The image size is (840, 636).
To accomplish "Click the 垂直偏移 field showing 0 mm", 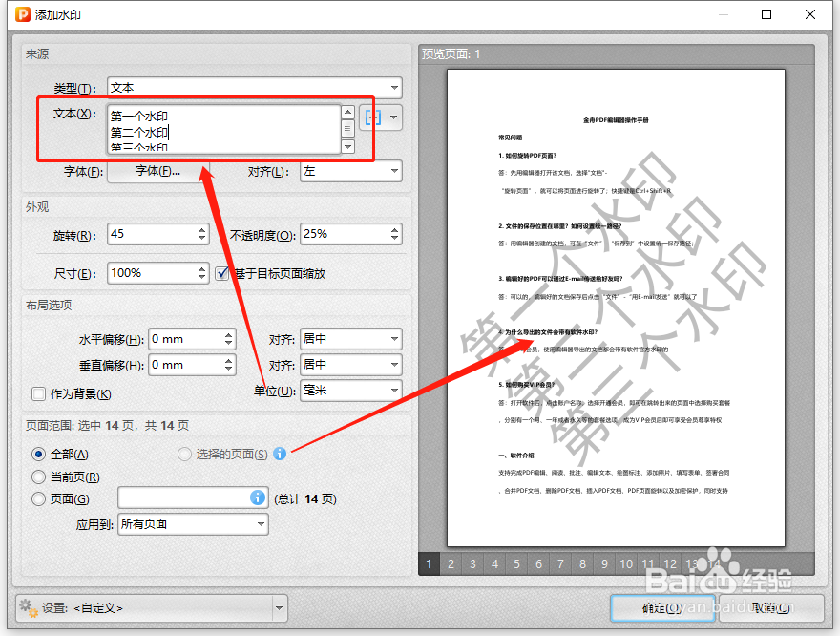I will [x=186, y=365].
